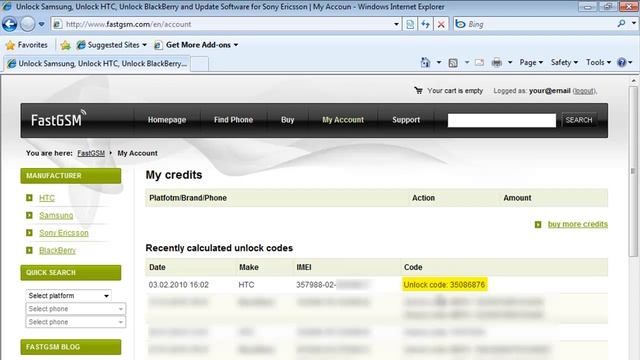This screenshot has width=640, height=360.
Task: Open the Sony Ericsson manufacturer link
Action: pos(64,233)
